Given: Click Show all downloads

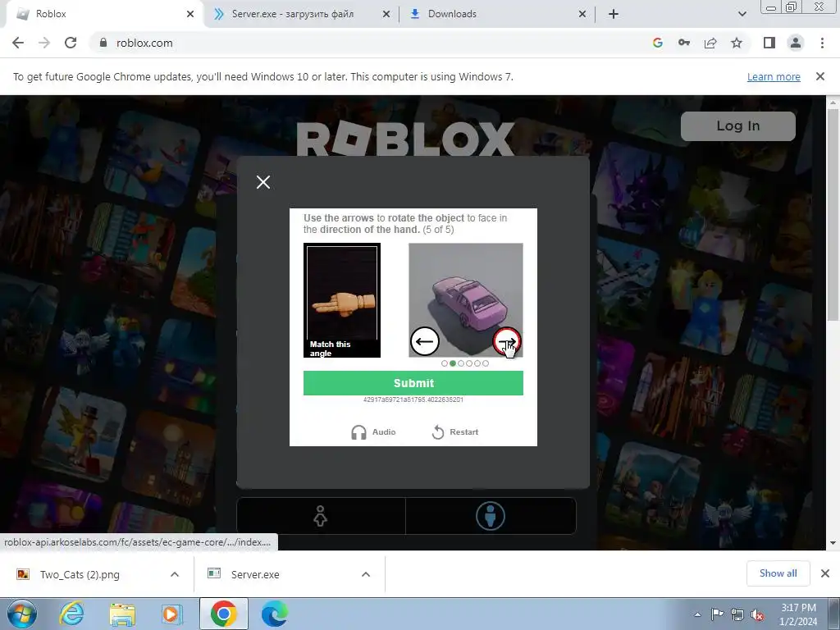Looking at the screenshot, I should tap(778, 573).
